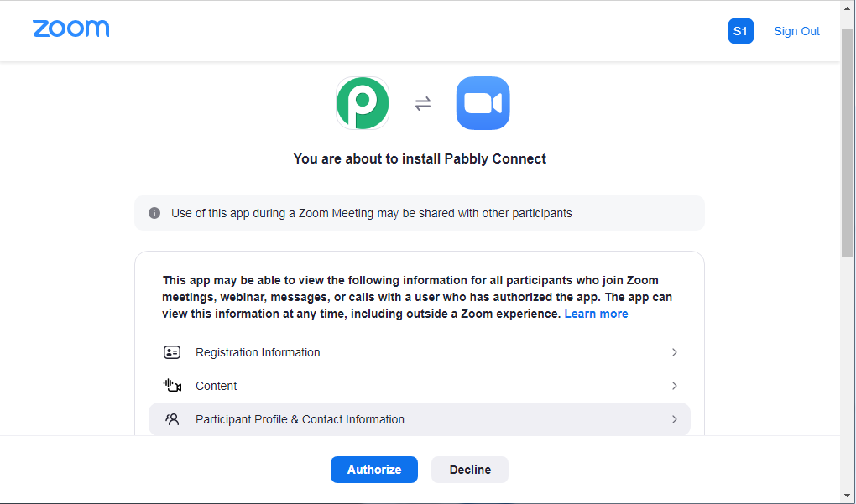Click the Zoom logo in header
856x504 pixels.
click(x=71, y=29)
